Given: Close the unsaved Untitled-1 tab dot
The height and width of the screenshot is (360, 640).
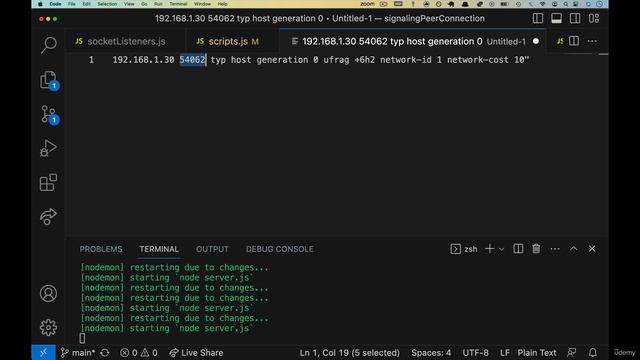Looking at the screenshot, I should (x=536, y=41).
